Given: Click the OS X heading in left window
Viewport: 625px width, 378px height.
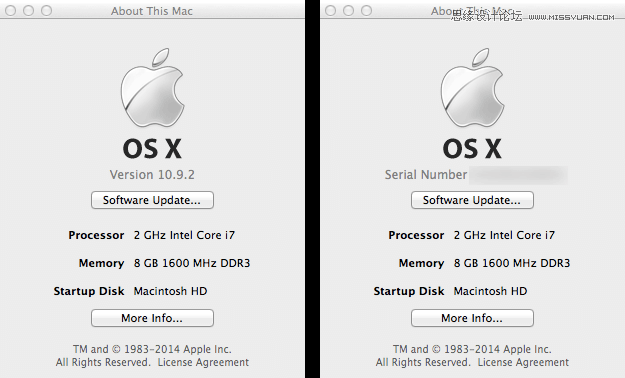Looking at the screenshot, I should (x=152, y=149).
